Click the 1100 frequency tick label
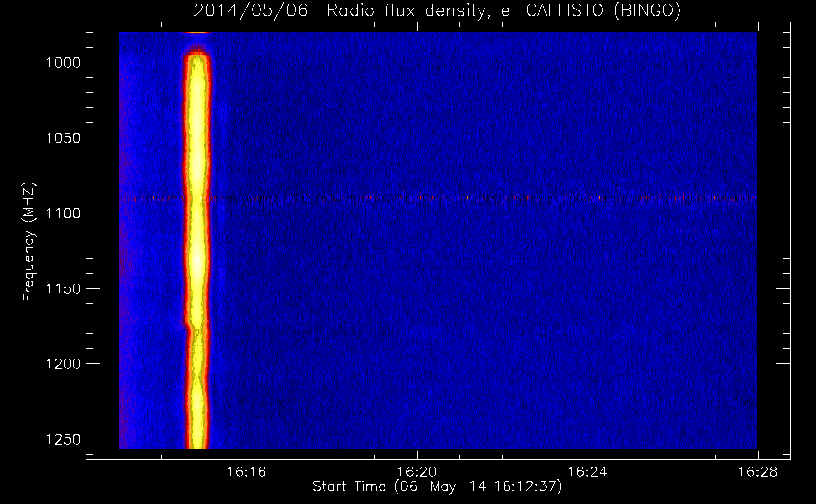The width and height of the screenshot is (816, 504). tap(63, 213)
